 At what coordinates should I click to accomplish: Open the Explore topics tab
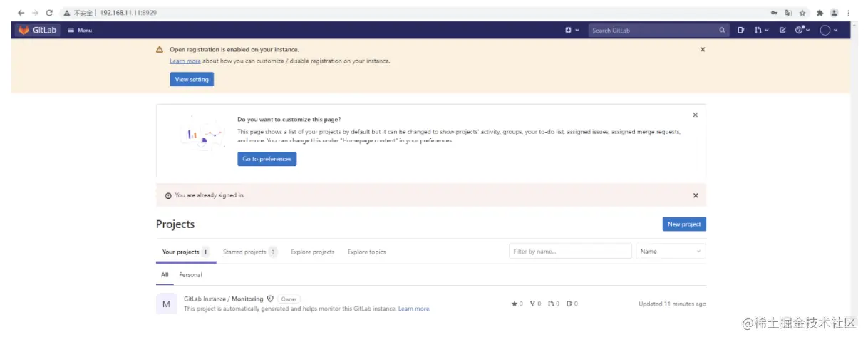pos(366,252)
